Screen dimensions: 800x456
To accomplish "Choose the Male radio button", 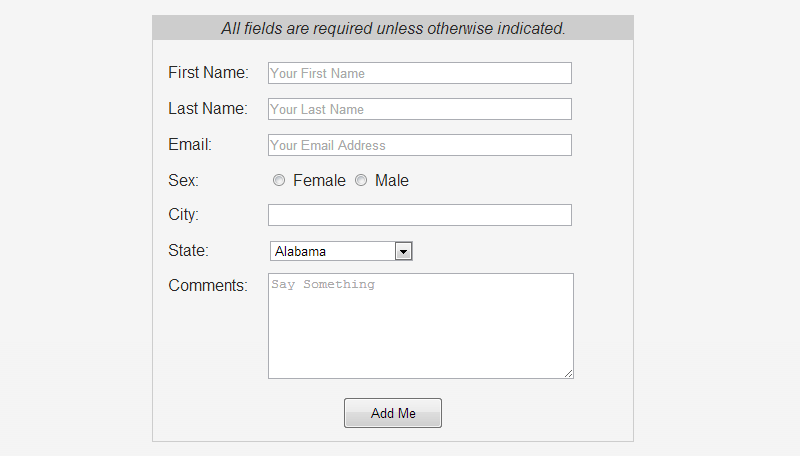I will [361, 181].
